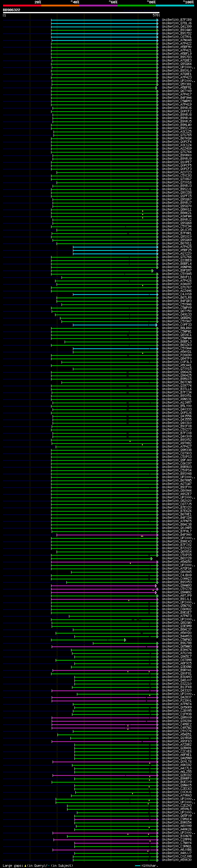Select label UniRef100_B9SVL0

pyautogui.click(x=176, y=71)
